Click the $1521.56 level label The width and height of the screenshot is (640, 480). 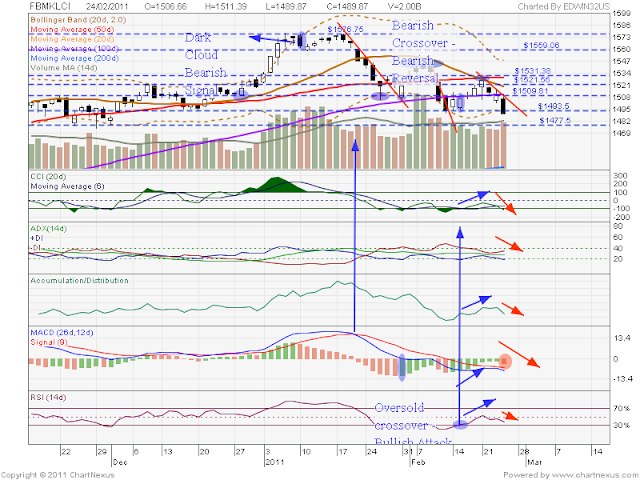tap(532, 79)
